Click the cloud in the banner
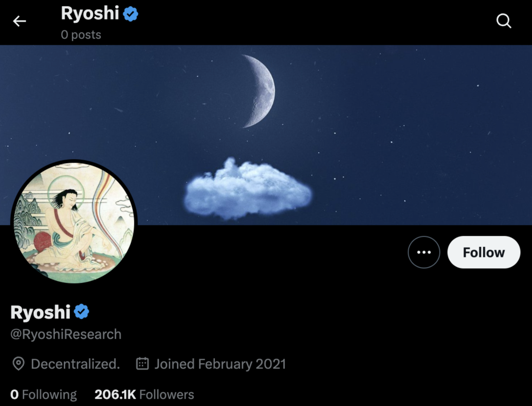Screen dimensions: 532x406 [x=248, y=189]
